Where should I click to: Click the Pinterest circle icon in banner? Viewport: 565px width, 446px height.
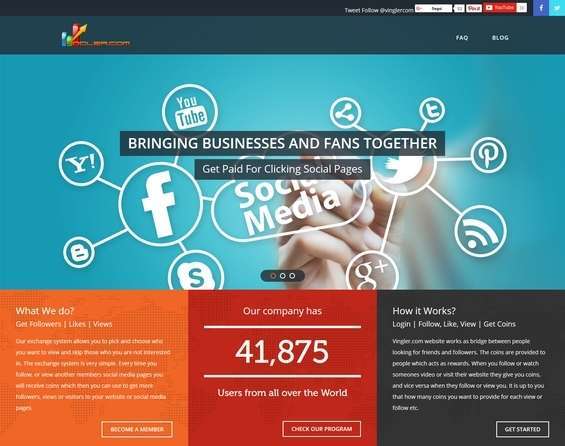488,155
